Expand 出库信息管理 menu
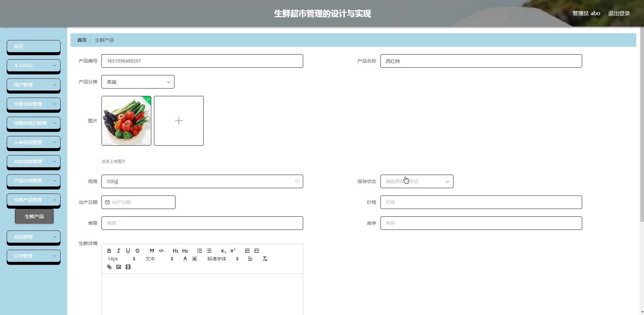 [34, 162]
